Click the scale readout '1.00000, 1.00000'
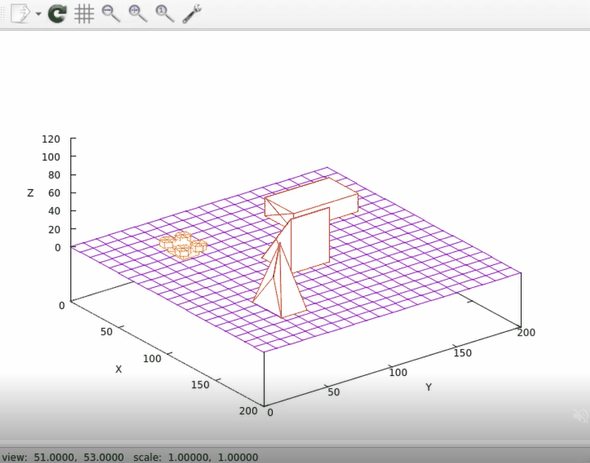 click(213, 457)
